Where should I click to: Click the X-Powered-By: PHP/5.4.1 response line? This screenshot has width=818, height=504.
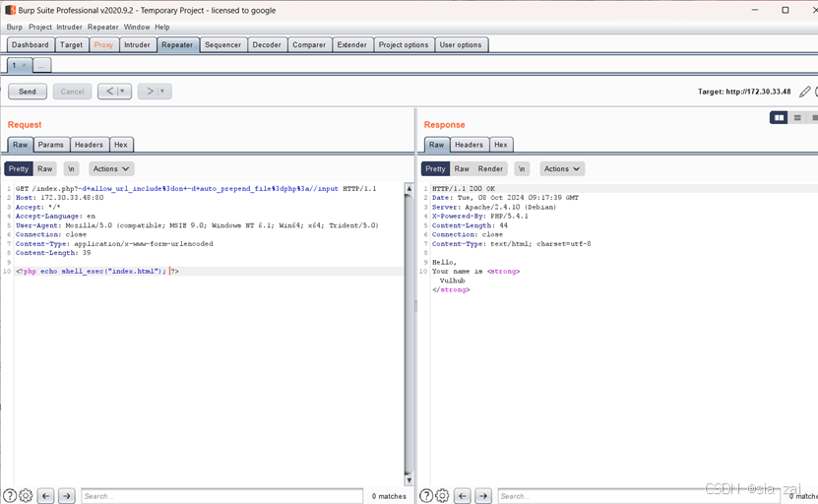coord(480,216)
